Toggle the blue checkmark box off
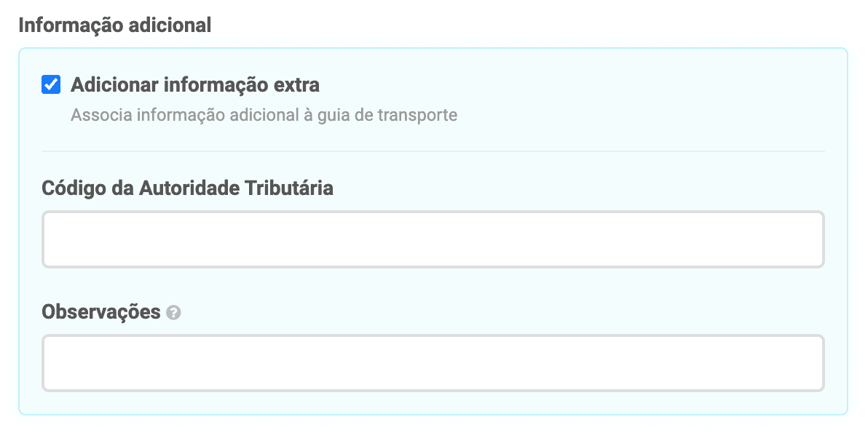This screenshot has width=868, height=438. [x=51, y=85]
